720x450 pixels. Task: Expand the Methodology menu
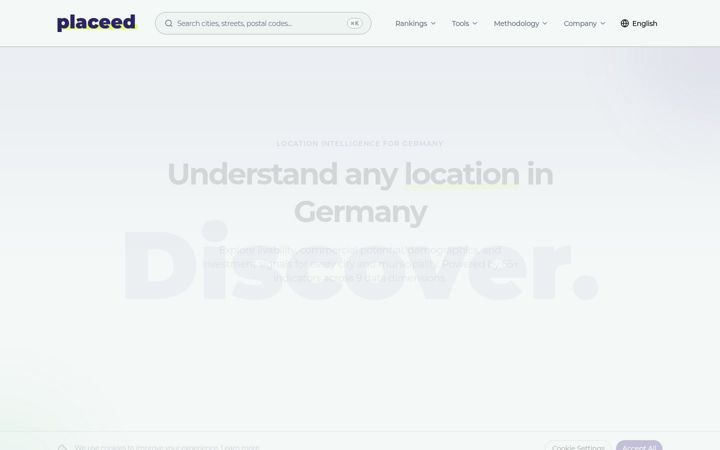(x=520, y=23)
